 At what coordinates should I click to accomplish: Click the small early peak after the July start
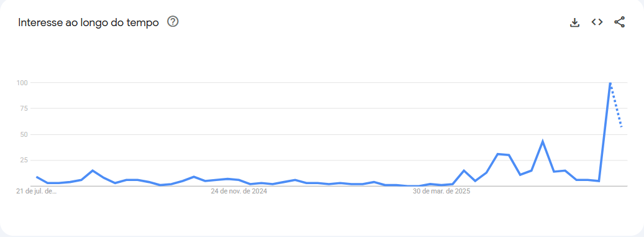pos(93,170)
